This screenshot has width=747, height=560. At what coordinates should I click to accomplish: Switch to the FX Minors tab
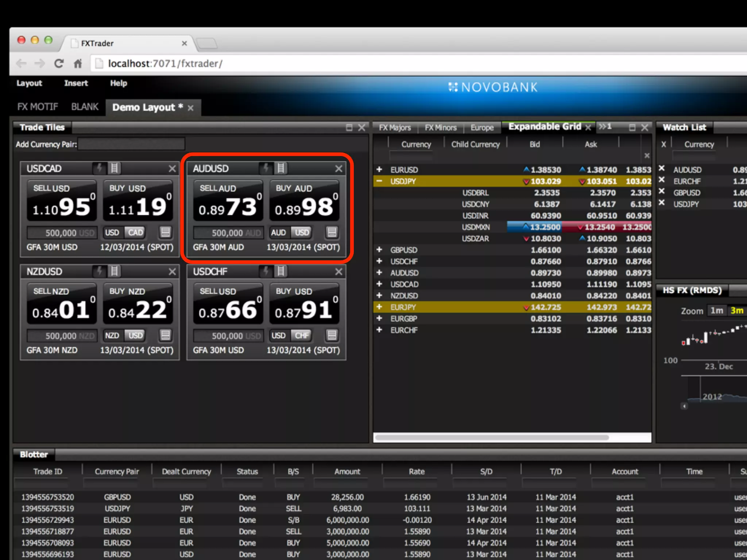point(441,128)
